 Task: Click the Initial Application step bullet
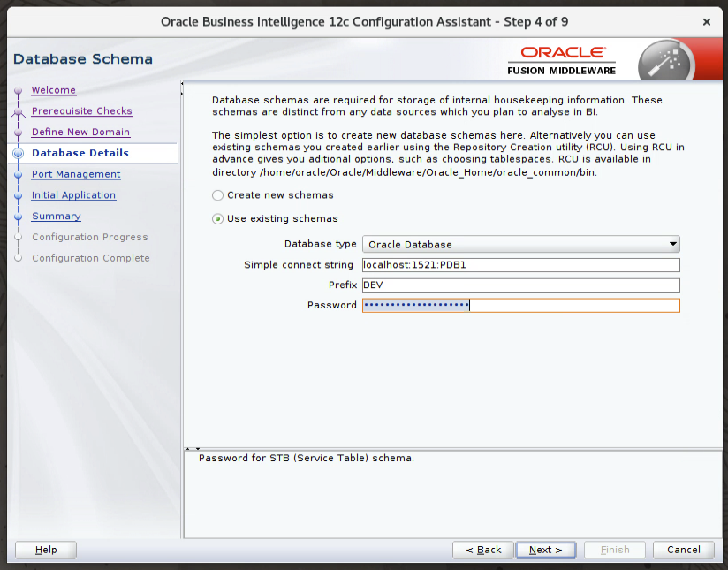coord(18,196)
